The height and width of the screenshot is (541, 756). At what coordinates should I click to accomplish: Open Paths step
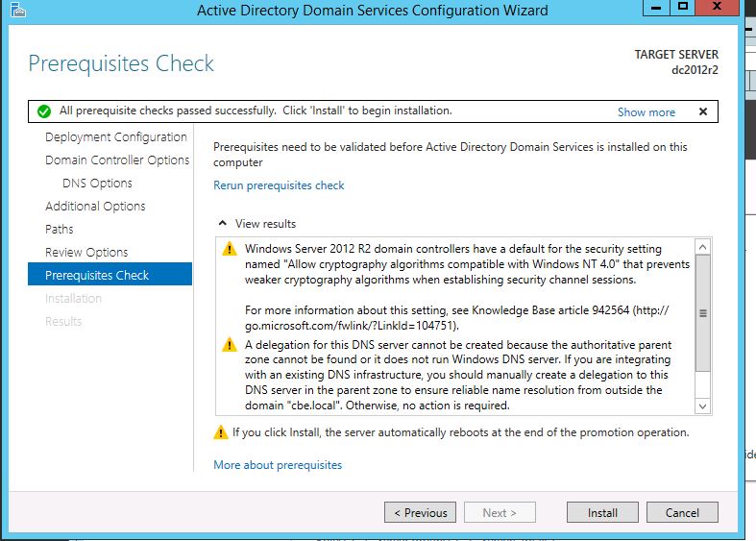tap(60, 229)
